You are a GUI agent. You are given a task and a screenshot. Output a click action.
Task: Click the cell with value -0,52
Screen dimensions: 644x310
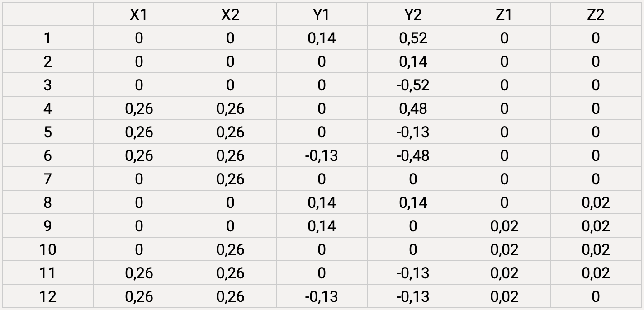coord(413,85)
